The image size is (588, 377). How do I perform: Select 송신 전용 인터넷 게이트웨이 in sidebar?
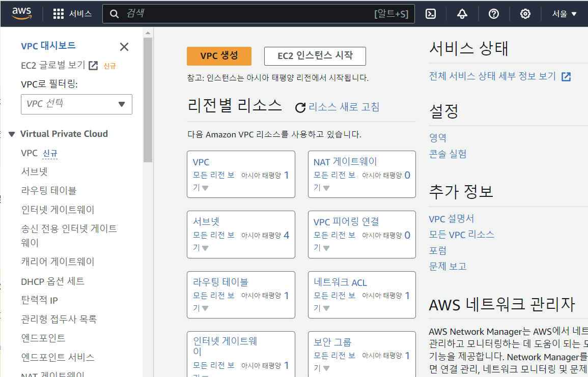pyautogui.click(x=69, y=236)
